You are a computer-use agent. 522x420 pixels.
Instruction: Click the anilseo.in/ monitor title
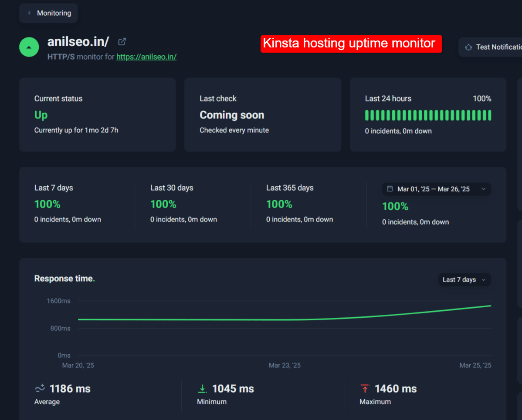pyautogui.click(x=78, y=42)
